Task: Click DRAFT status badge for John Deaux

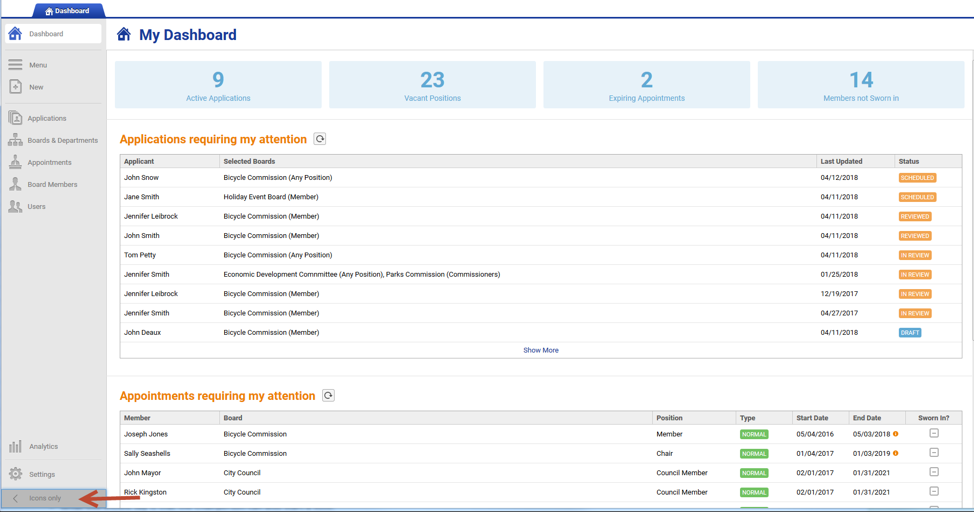Action: pyautogui.click(x=910, y=332)
